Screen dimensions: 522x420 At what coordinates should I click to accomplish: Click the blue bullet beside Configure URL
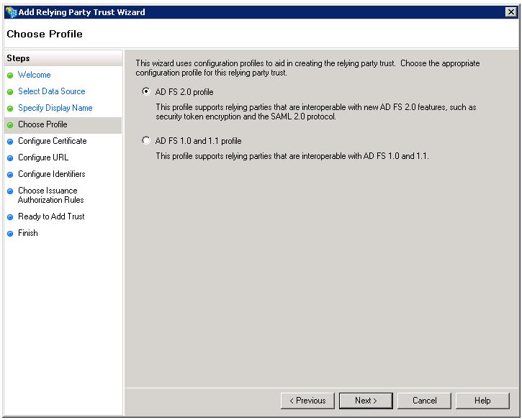point(10,158)
